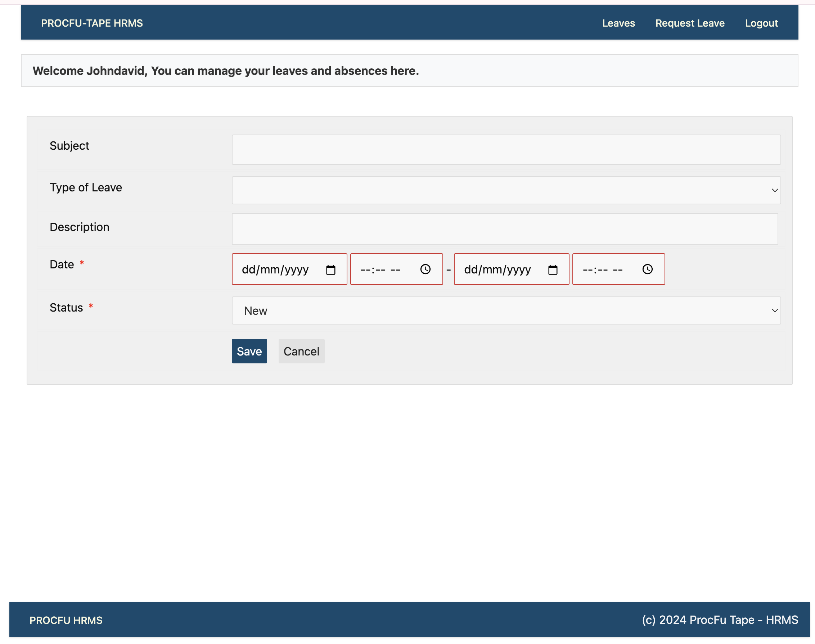815x644 pixels.
Task: Click into the Description field
Action: pyautogui.click(x=504, y=229)
